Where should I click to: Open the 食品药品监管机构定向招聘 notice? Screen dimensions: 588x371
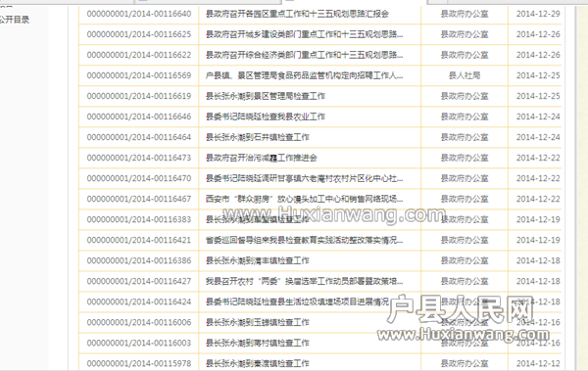[304, 75]
